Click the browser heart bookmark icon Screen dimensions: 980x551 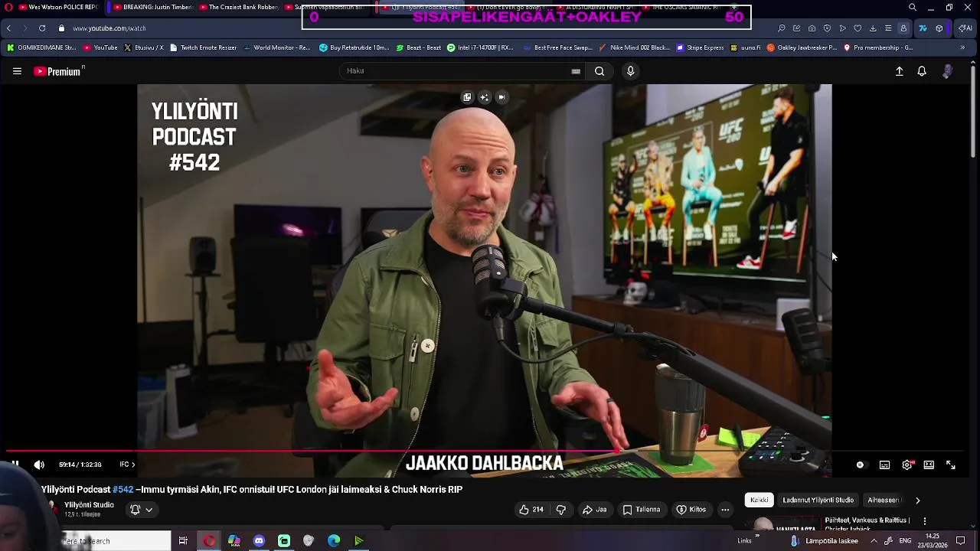point(857,28)
